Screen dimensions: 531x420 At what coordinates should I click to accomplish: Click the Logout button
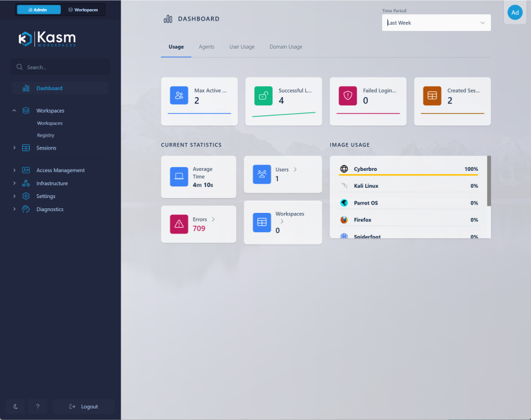(x=84, y=406)
